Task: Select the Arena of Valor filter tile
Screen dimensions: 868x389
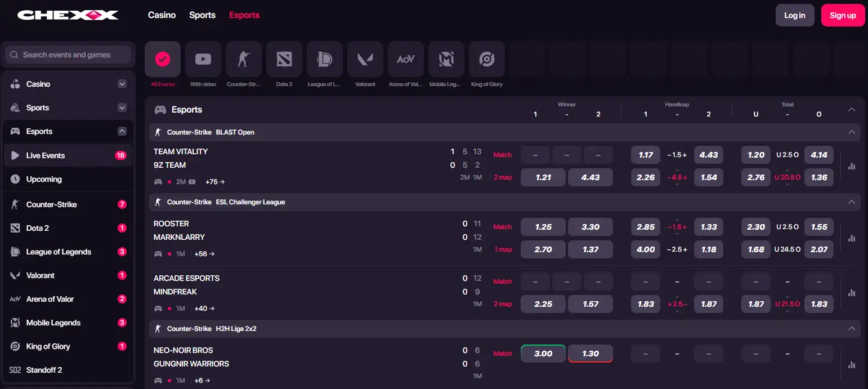Action: coord(406,59)
